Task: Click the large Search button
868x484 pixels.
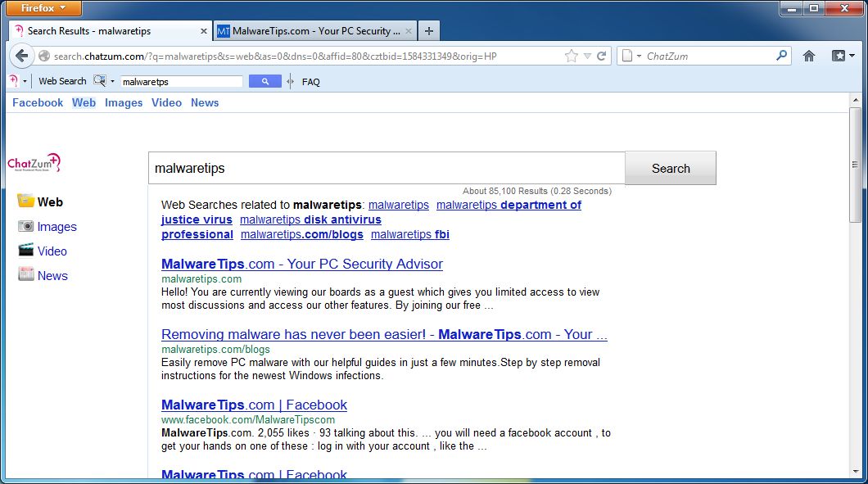Action: (671, 169)
